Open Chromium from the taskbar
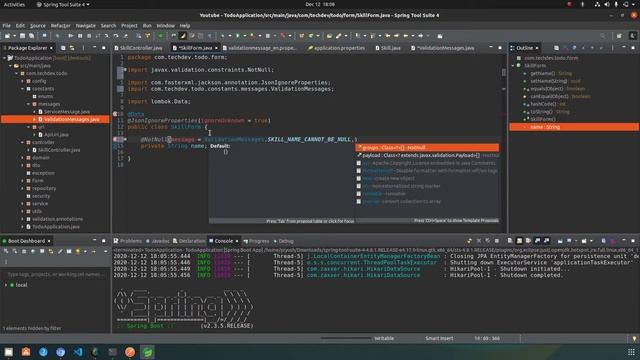Image resolution: width=640 pixels, height=360 pixels. pyautogui.click(x=60, y=352)
